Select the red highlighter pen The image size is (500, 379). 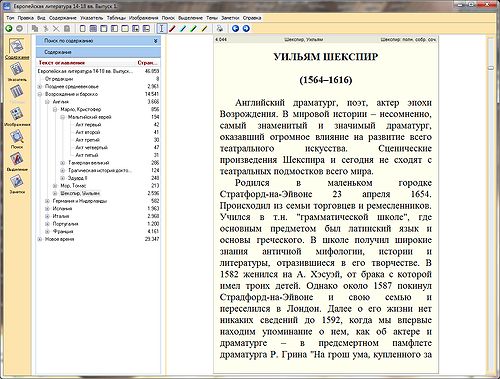172,29
